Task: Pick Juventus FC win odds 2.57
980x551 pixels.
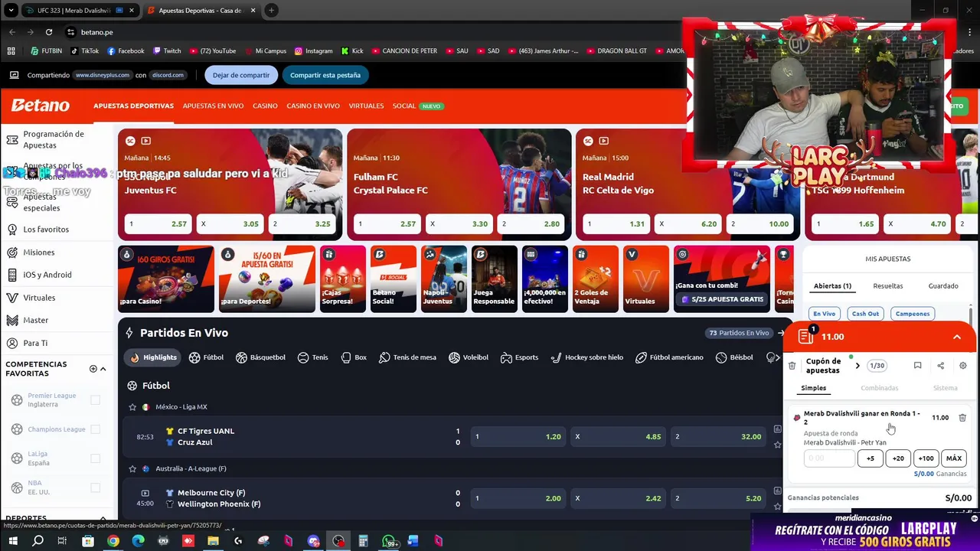Action: (x=158, y=224)
